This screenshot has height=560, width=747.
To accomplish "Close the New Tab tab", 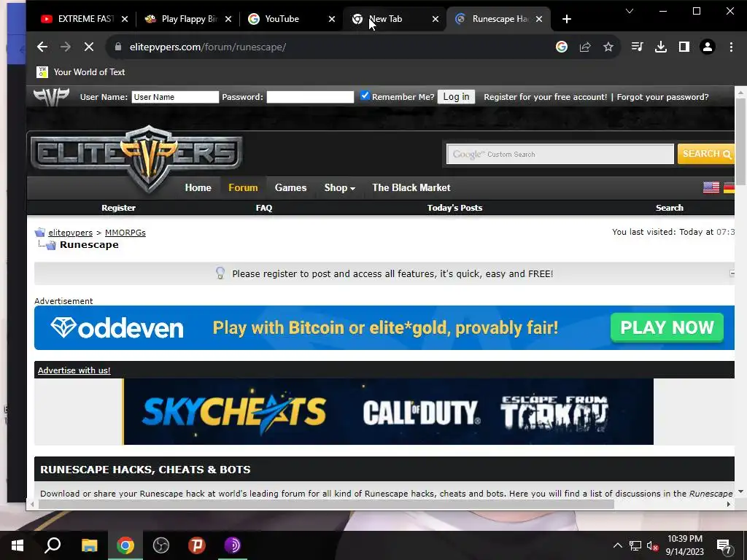I will [436, 19].
